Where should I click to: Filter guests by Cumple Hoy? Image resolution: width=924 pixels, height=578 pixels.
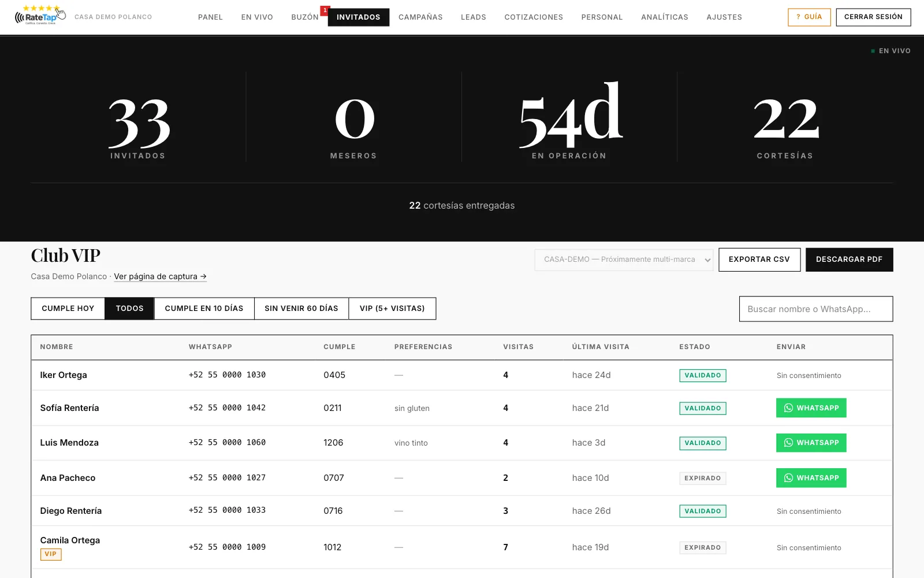(68, 309)
